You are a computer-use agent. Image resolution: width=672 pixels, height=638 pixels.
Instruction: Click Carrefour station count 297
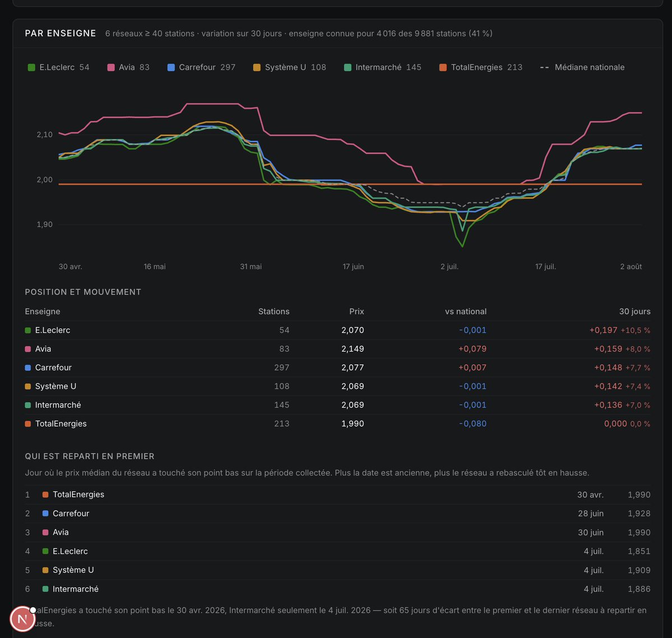(281, 367)
